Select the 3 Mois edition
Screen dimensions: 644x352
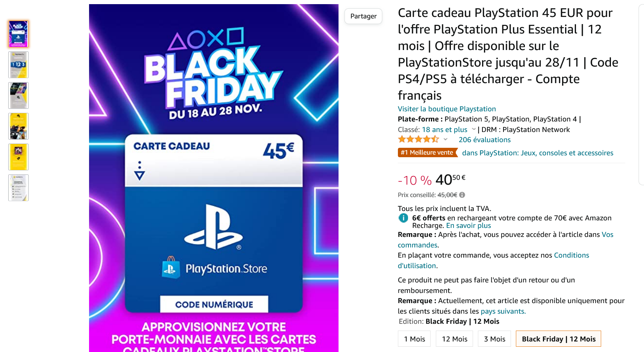pyautogui.click(x=494, y=338)
